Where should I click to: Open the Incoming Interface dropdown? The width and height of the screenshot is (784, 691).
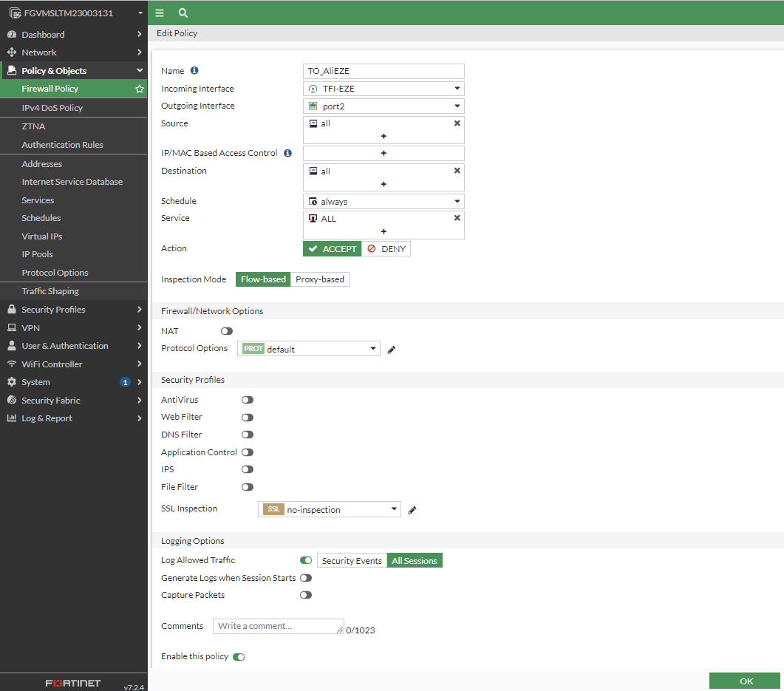(384, 89)
